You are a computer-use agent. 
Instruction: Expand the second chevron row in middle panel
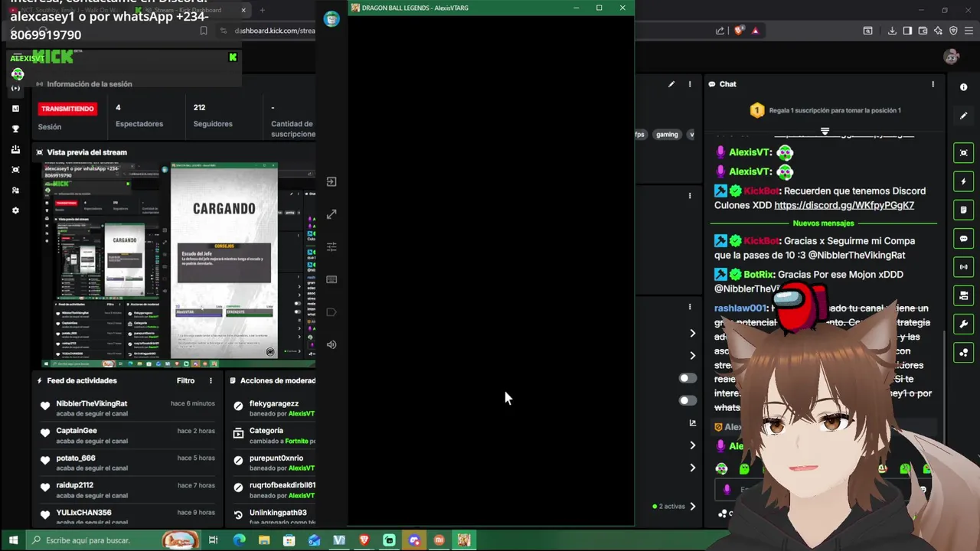(692, 355)
